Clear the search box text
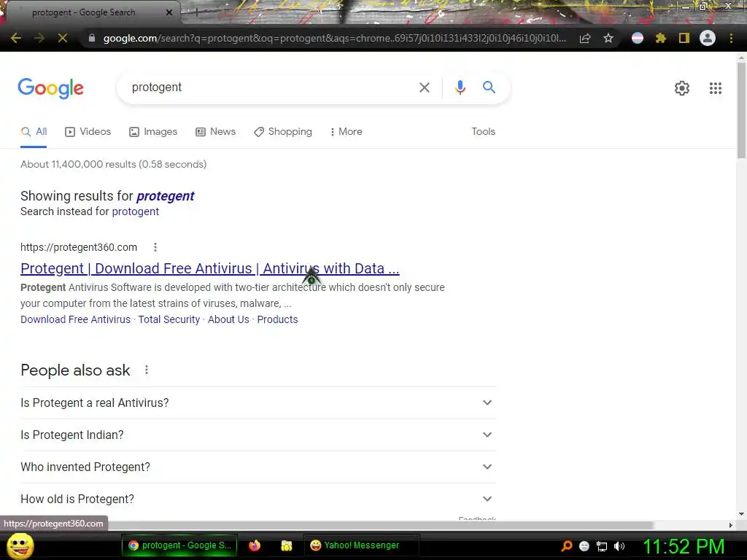The height and width of the screenshot is (560, 747). click(424, 87)
